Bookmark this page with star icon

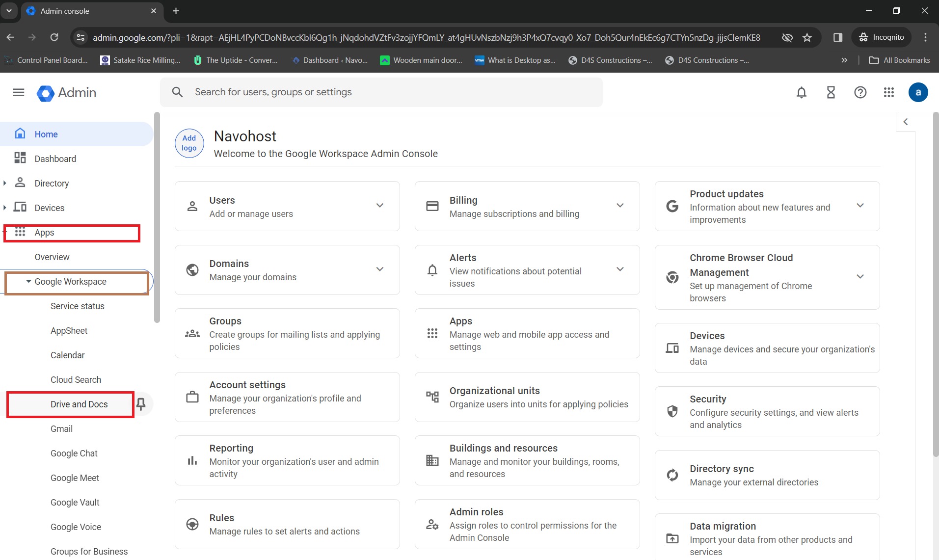[807, 37]
